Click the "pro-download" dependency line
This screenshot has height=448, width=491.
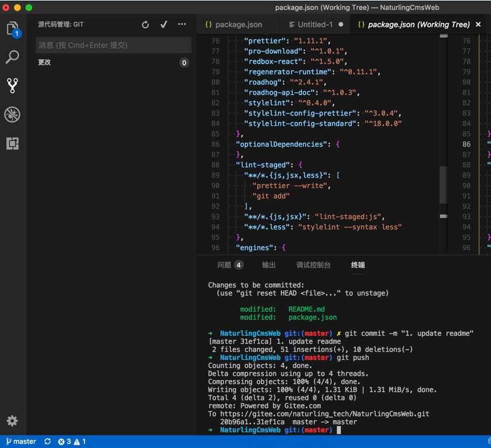point(296,51)
